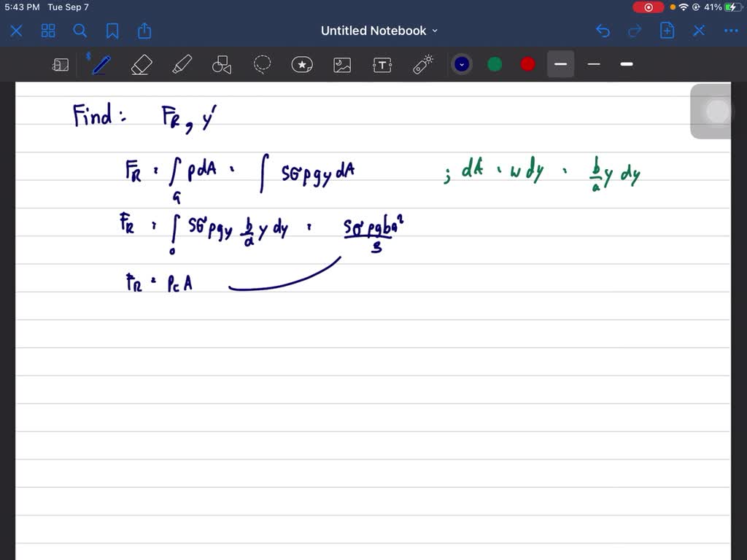The image size is (747, 560).
Task: Open the Elements sticker tool
Action: pos(302,65)
